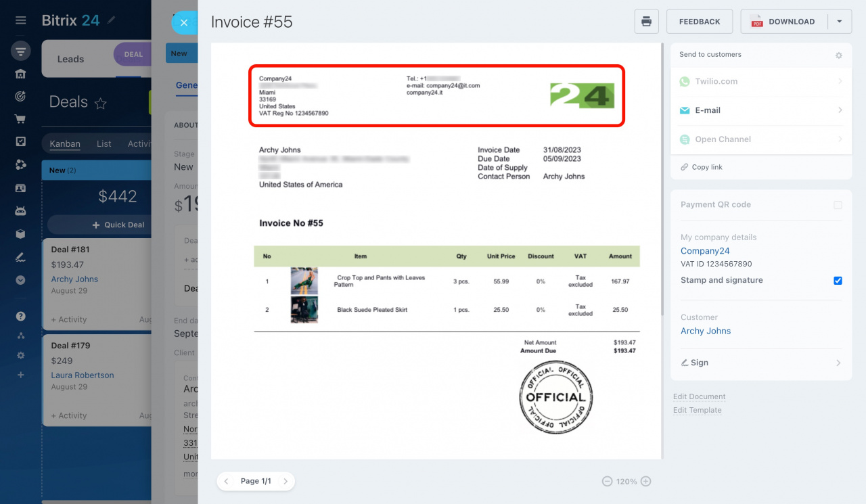Expand the Sign row chevron
The height and width of the screenshot is (504, 866).
(838, 363)
